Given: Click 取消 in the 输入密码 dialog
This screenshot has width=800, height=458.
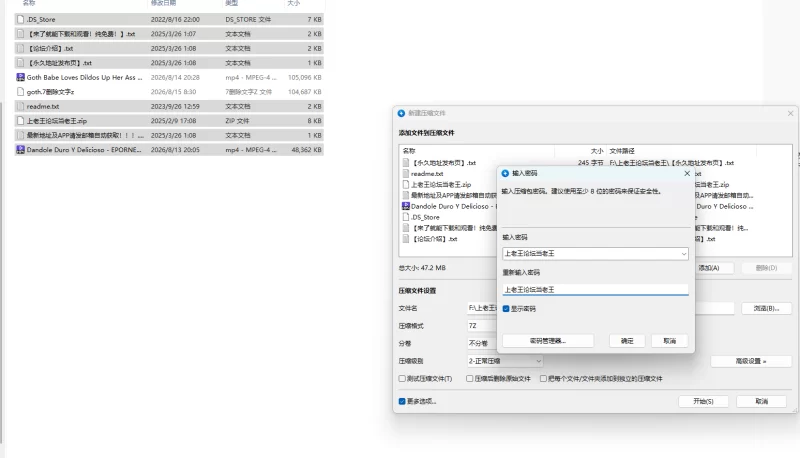Looking at the screenshot, I should (670, 341).
